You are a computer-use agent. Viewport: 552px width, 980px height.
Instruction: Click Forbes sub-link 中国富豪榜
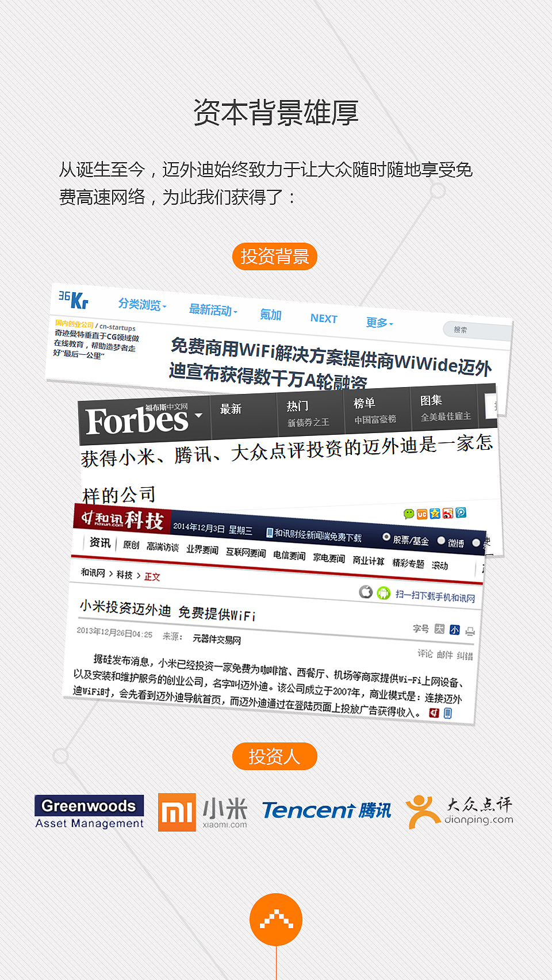point(375,420)
